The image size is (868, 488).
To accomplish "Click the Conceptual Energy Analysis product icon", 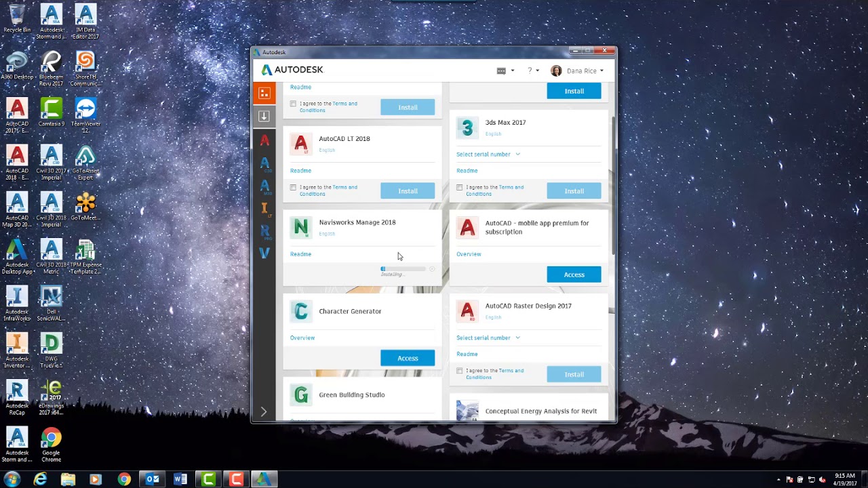I will point(467,410).
